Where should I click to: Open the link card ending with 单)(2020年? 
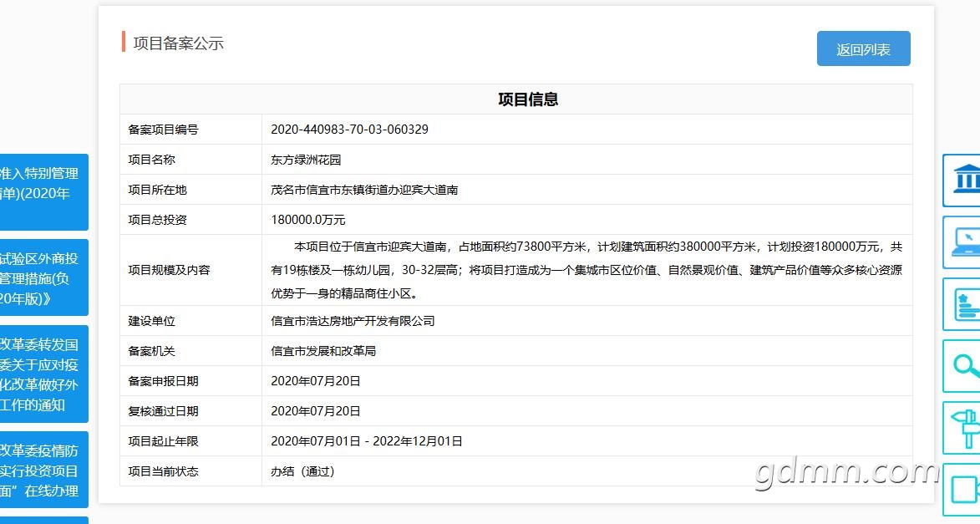click(43, 192)
